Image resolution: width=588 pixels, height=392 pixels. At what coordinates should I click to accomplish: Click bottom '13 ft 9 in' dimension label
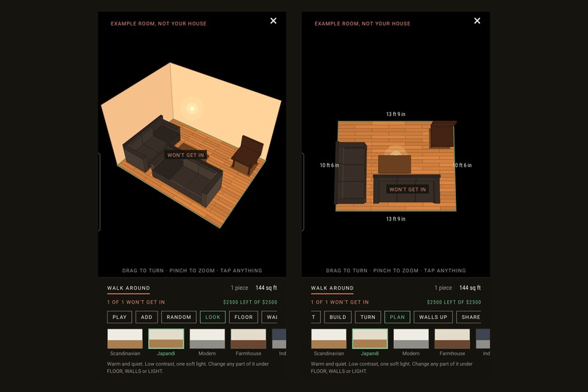coord(395,219)
